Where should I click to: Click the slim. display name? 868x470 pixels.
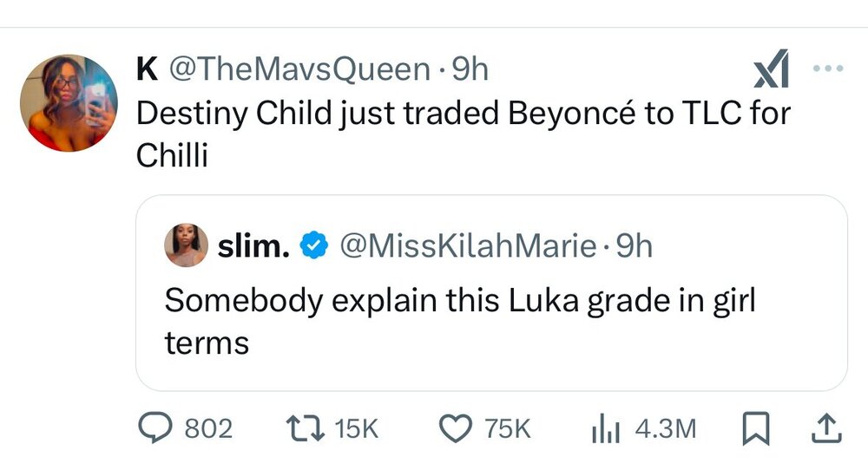[x=253, y=248]
